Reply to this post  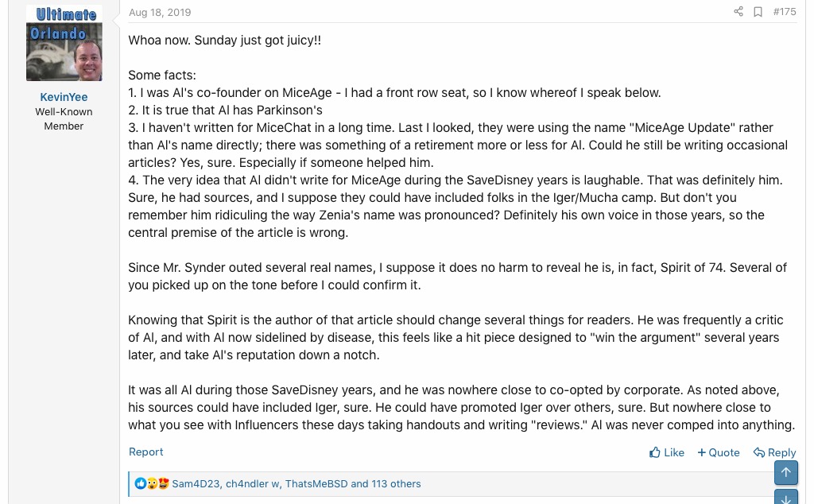coord(775,452)
